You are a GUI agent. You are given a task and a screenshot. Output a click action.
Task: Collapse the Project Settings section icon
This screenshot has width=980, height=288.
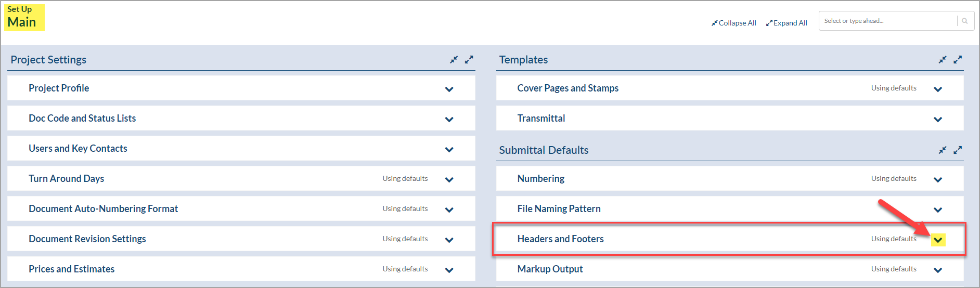(x=454, y=60)
